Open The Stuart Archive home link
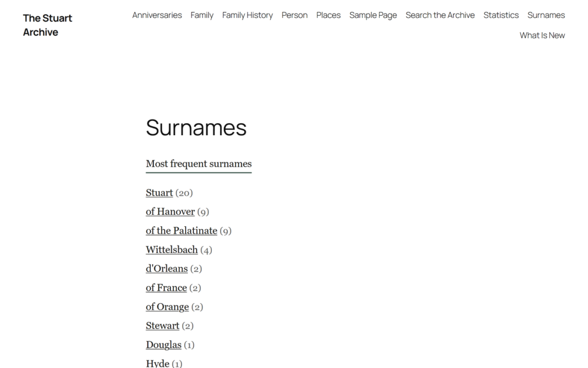The height and width of the screenshot is (368, 588). point(47,25)
